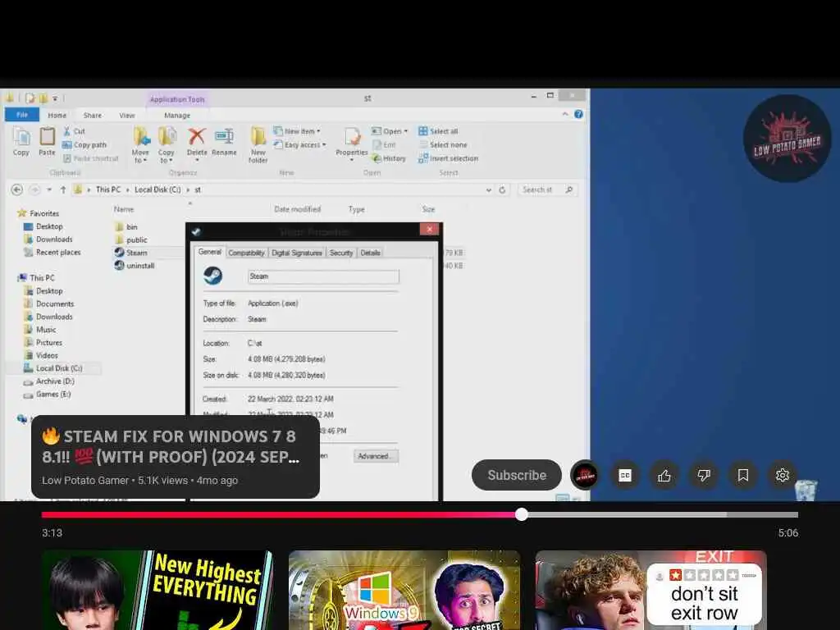Open Details tab in Properties dialog
The height and width of the screenshot is (630, 840).
click(370, 253)
